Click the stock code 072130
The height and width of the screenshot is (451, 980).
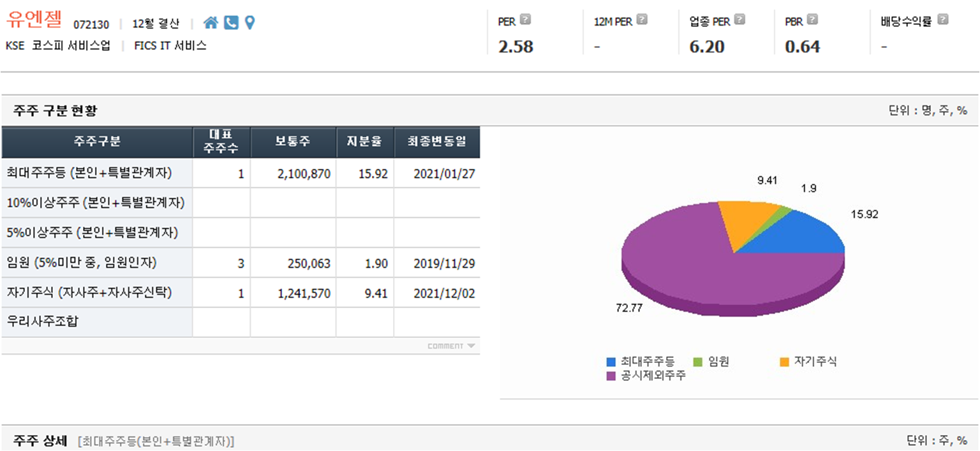tap(91, 25)
